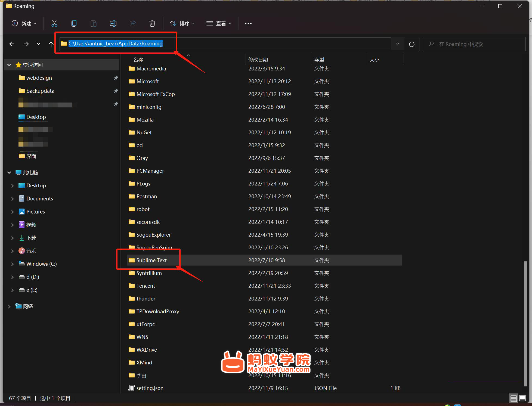The width and height of the screenshot is (532, 406).
Task: Click the Delete trash icon
Action: 152,23
